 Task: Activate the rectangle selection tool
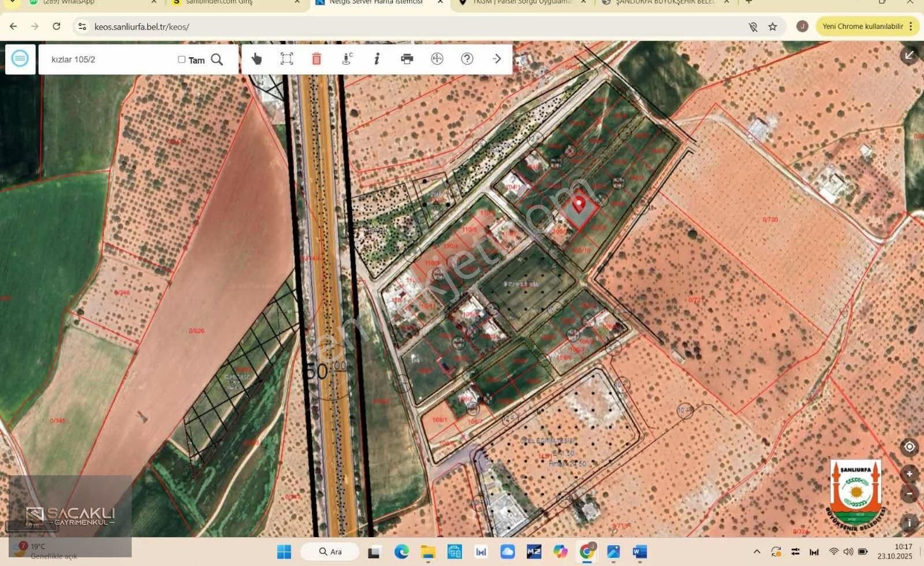coord(286,59)
